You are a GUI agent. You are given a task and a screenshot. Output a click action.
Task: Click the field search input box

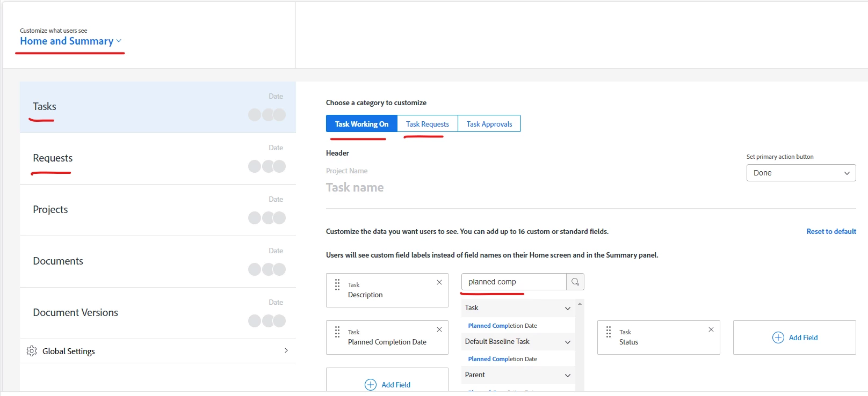(x=514, y=282)
